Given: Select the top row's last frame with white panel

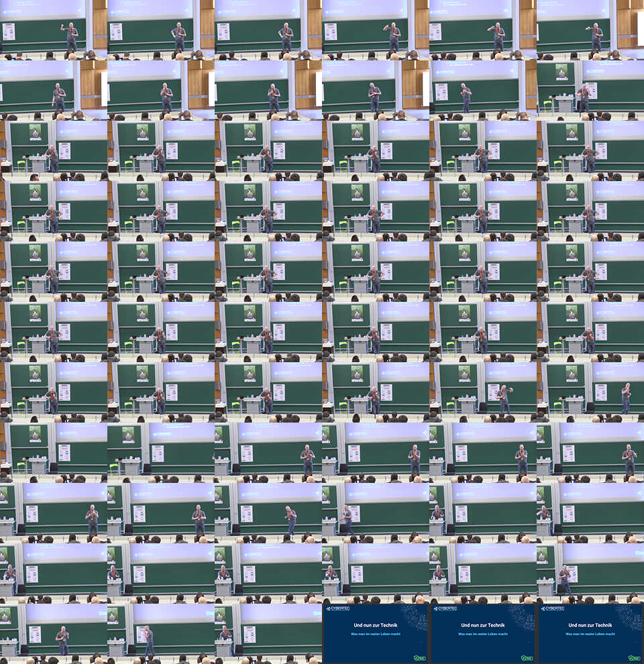Looking at the screenshot, I should pos(590,30).
